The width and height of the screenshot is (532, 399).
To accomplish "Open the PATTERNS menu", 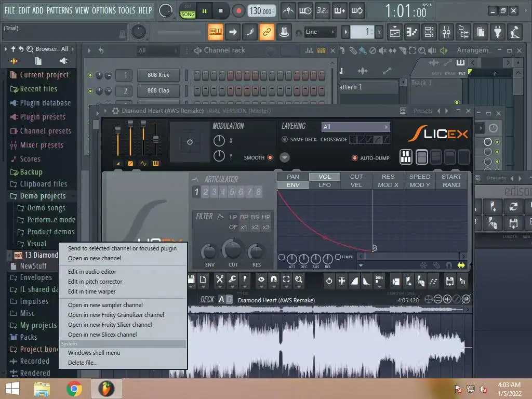I will pyautogui.click(x=59, y=10).
